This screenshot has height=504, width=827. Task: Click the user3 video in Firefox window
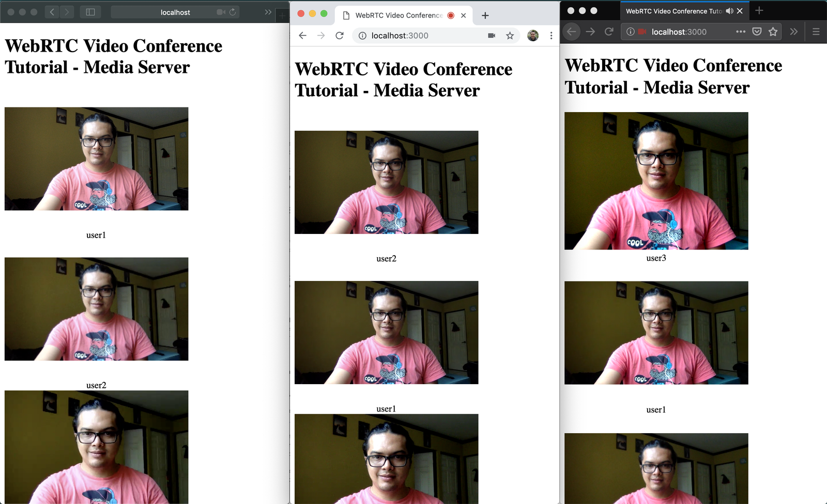coord(656,181)
